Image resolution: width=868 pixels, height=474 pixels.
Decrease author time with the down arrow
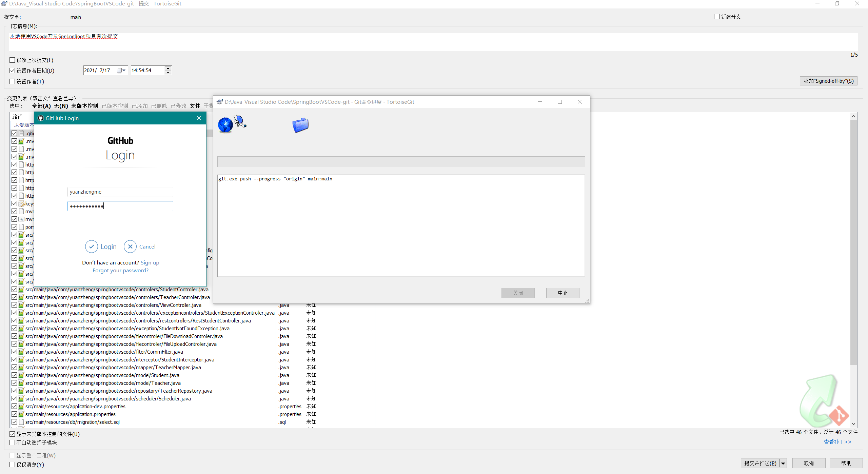(x=168, y=72)
